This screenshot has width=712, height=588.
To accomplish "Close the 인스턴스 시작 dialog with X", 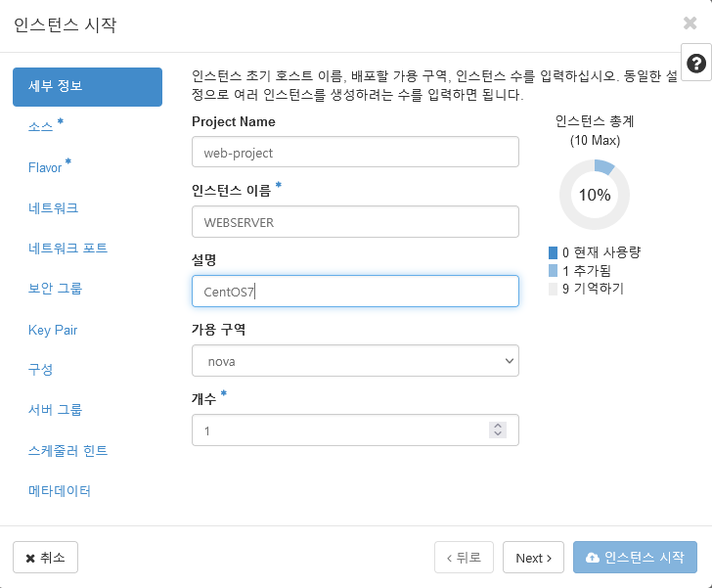I will pos(690,23).
